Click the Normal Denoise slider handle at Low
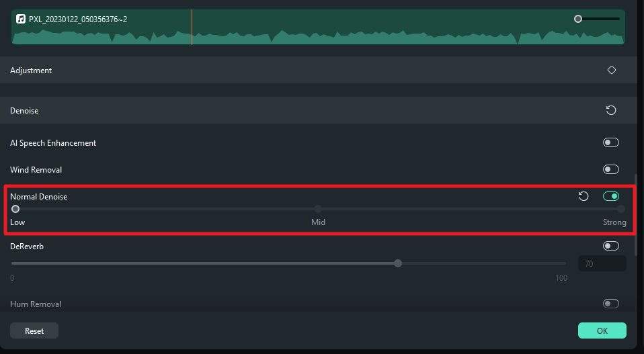Image resolution: width=644 pixels, height=354 pixels. 15,209
